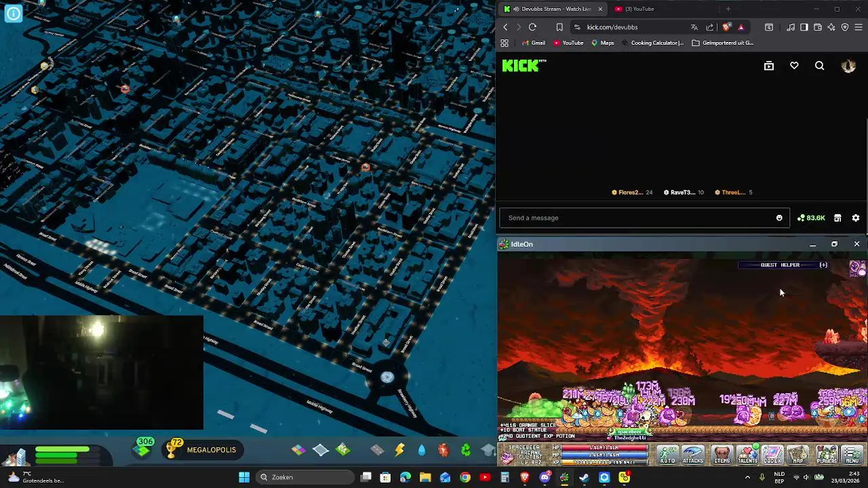Open the YouTube bookmark

tap(568, 43)
